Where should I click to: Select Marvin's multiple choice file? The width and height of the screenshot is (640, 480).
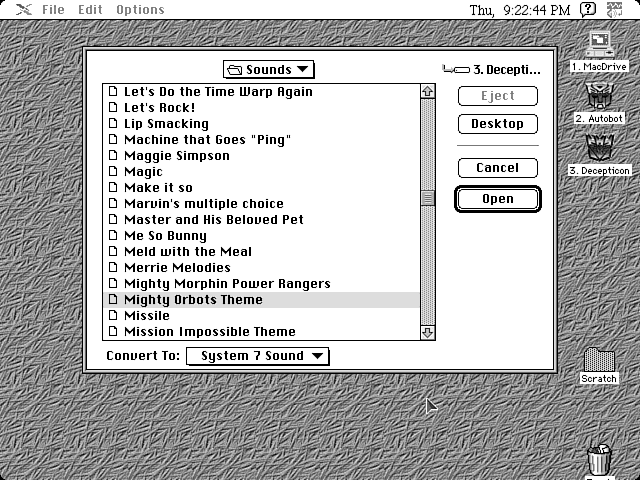261,203
